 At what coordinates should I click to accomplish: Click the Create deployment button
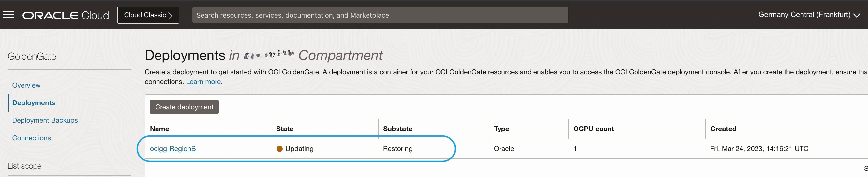(184, 107)
